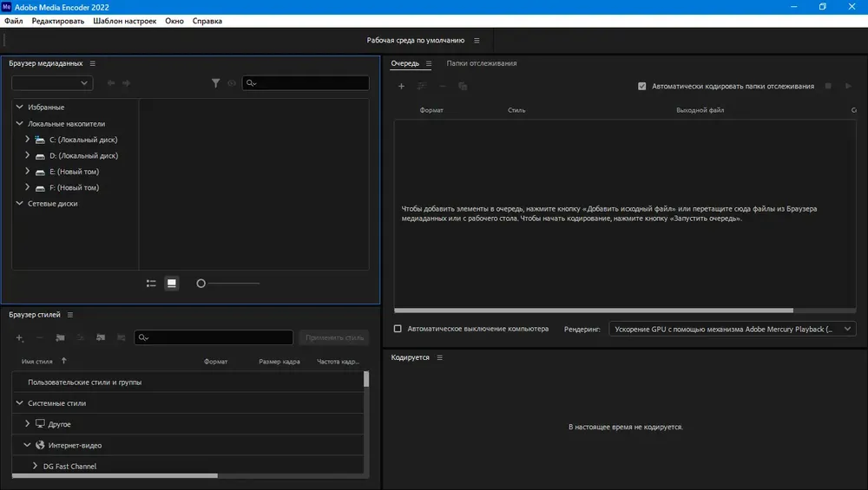The image size is (868, 490).
Task: Click the Apply Style button
Action: pyautogui.click(x=334, y=337)
